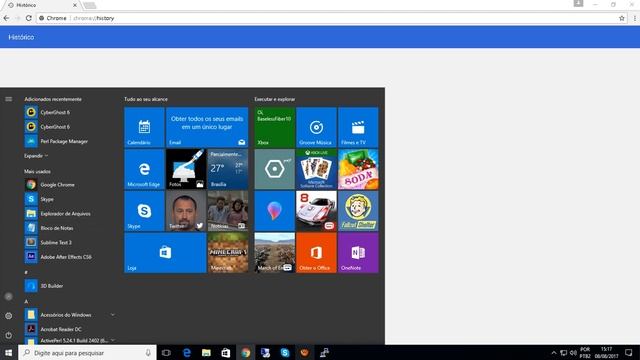640x360 pixels.
Task: Click the Obter o Office tile
Action: 316,253
